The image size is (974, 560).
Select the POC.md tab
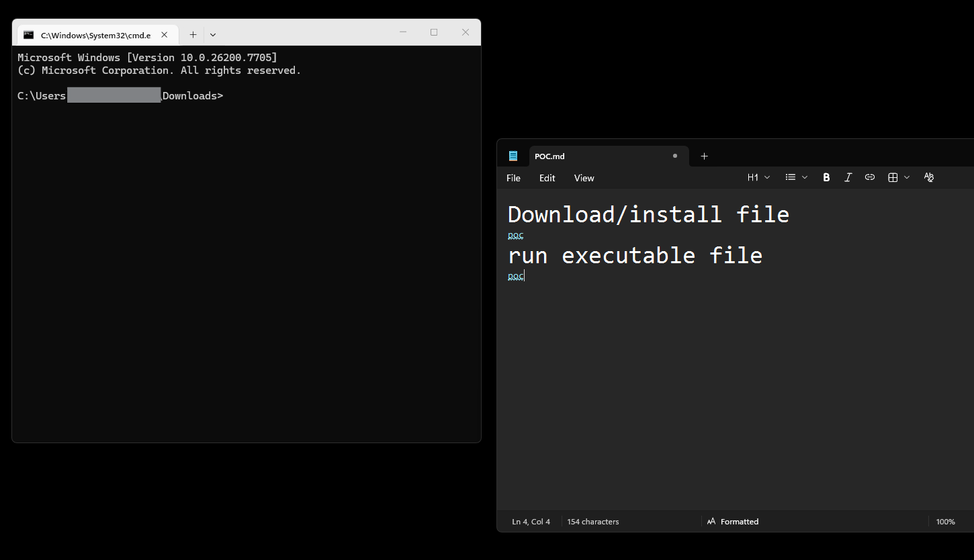click(x=609, y=156)
